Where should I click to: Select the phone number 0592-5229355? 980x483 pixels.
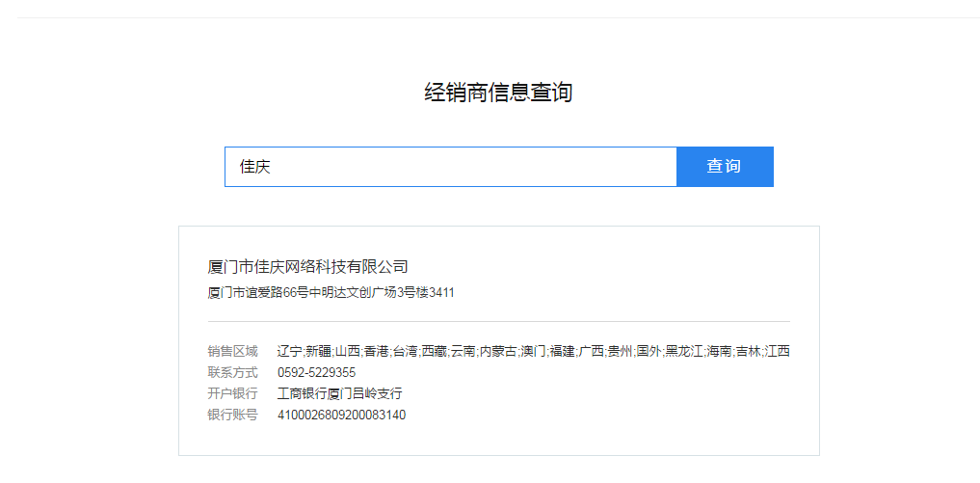tap(316, 372)
